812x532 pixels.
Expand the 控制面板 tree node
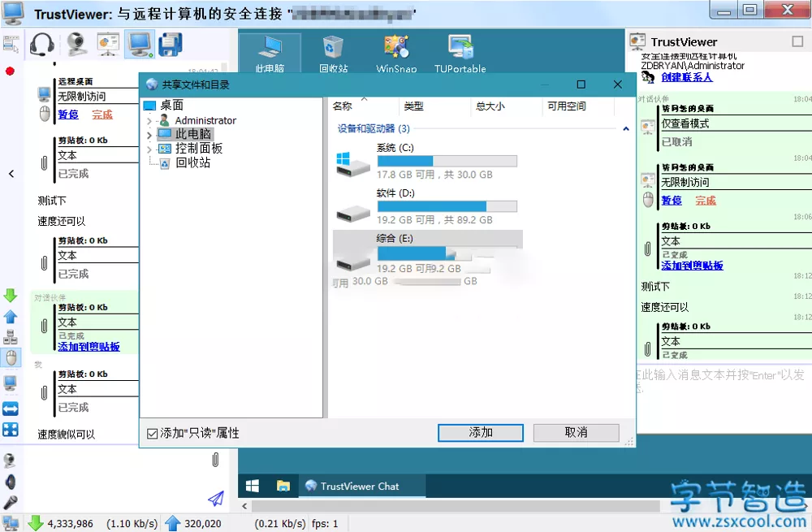point(149,149)
